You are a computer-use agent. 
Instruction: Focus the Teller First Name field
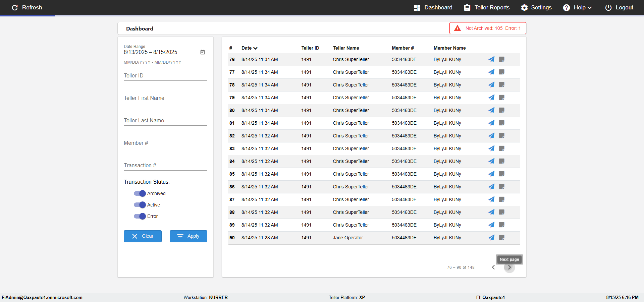tap(165, 98)
